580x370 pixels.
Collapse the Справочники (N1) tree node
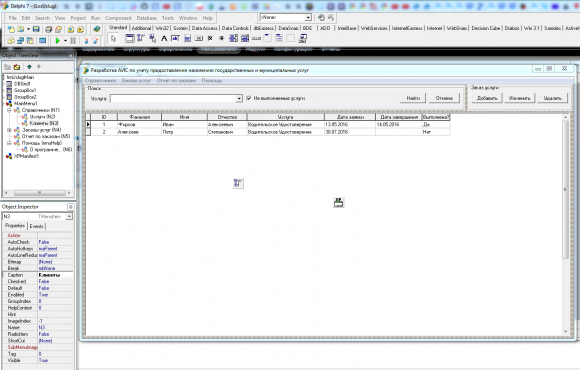[9, 110]
